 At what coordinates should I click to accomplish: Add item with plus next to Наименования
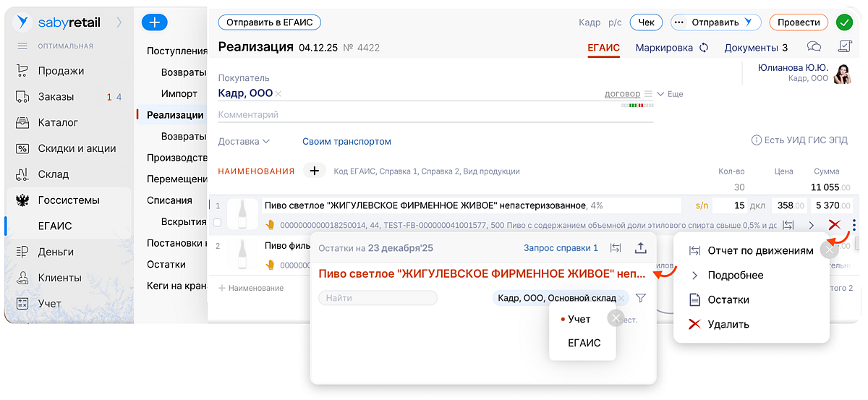coord(314,171)
